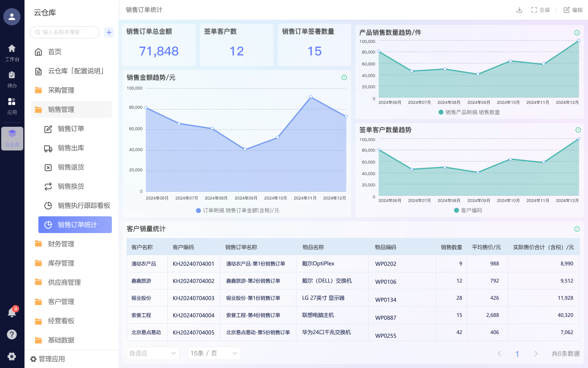Click 销售数量 column header

coord(452,247)
